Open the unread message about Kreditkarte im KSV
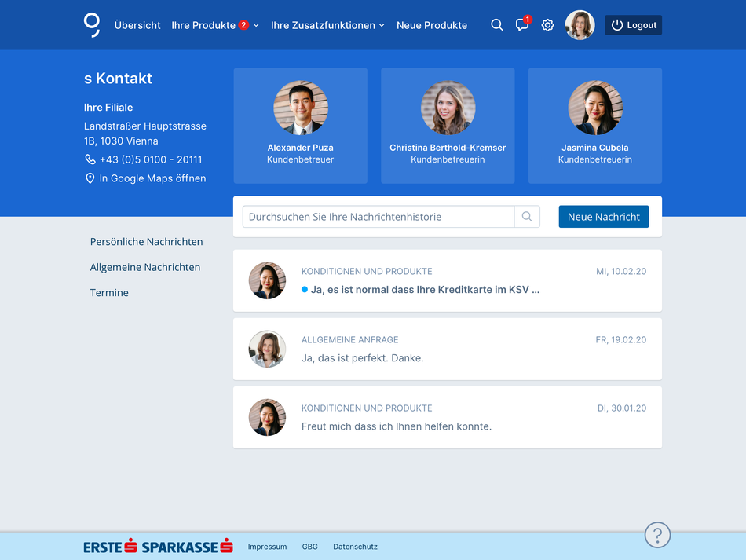 tap(448, 280)
